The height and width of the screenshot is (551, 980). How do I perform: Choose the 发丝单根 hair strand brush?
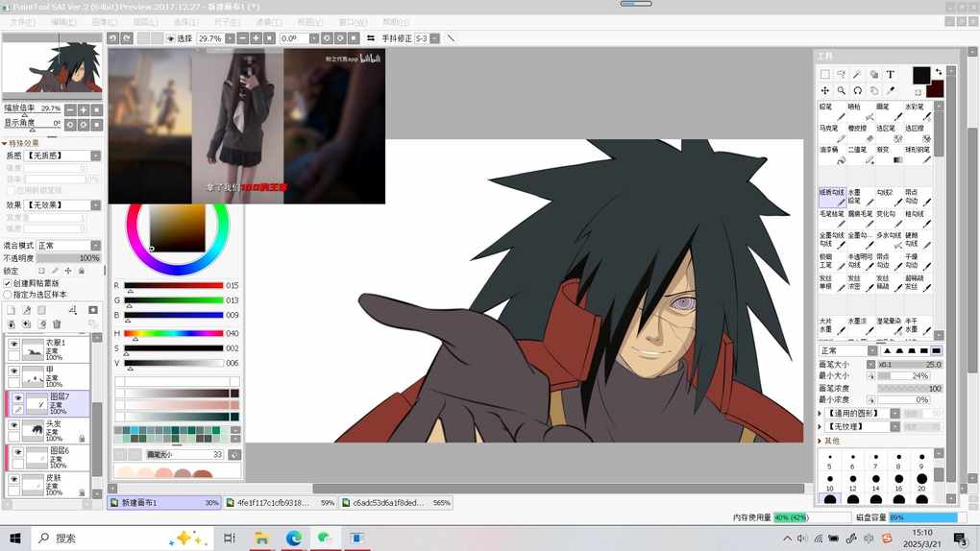click(x=832, y=283)
